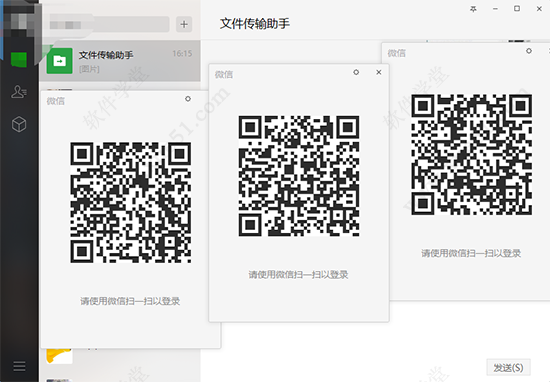Open the hamburger menu at sidebar bottom
Viewport: 550px width, 382px height.
pyautogui.click(x=19, y=366)
